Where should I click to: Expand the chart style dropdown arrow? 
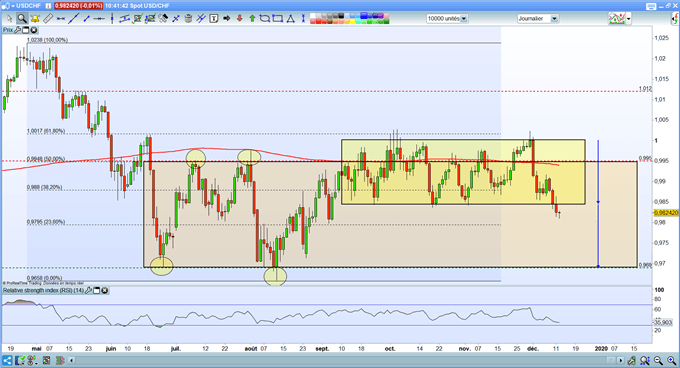[x=629, y=19]
